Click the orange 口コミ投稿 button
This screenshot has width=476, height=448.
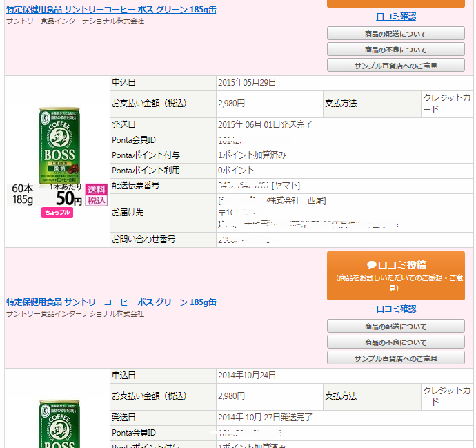click(x=396, y=276)
